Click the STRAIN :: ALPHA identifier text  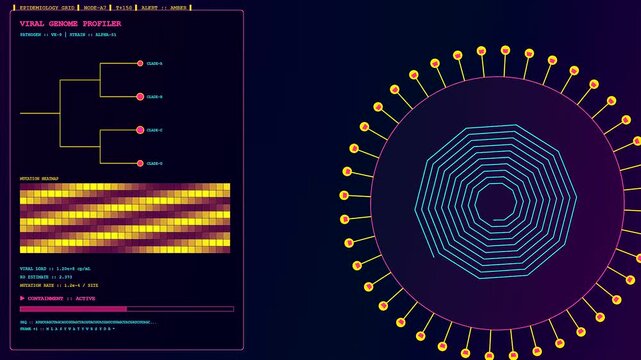tap(93, 35)
